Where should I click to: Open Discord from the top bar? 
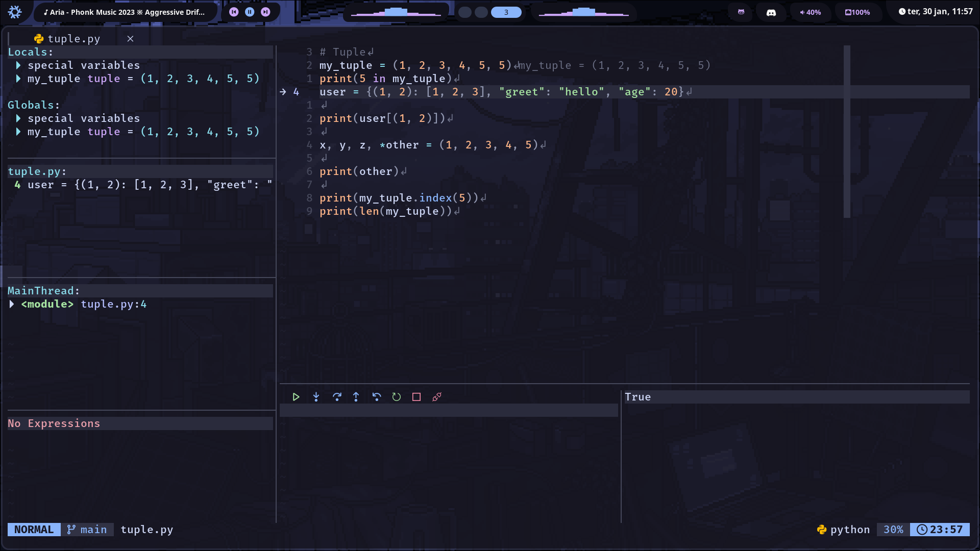coord(771,12)
